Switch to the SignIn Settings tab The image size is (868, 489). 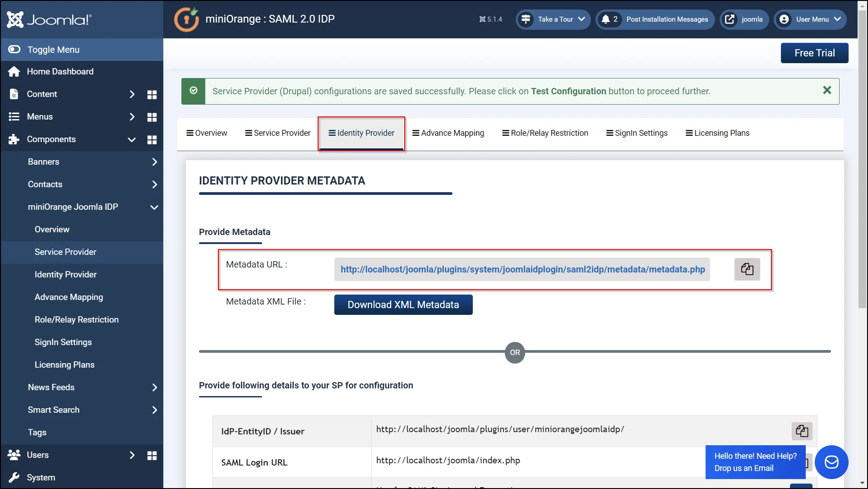click(x=637, y=133)
